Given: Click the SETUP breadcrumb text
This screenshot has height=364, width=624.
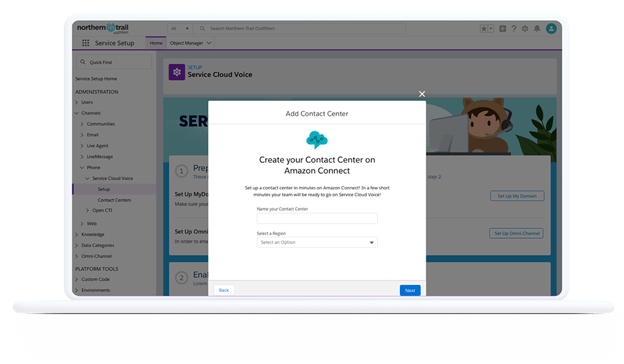Looking at the screenshot, I should pos(195,67).
